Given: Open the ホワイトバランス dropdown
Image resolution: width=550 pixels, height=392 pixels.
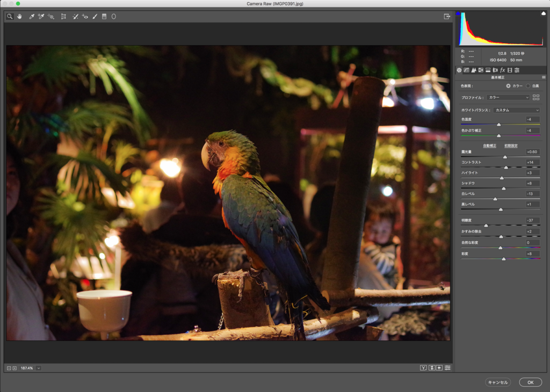Looking at the screenshot, I should click(x=516, y=110).
